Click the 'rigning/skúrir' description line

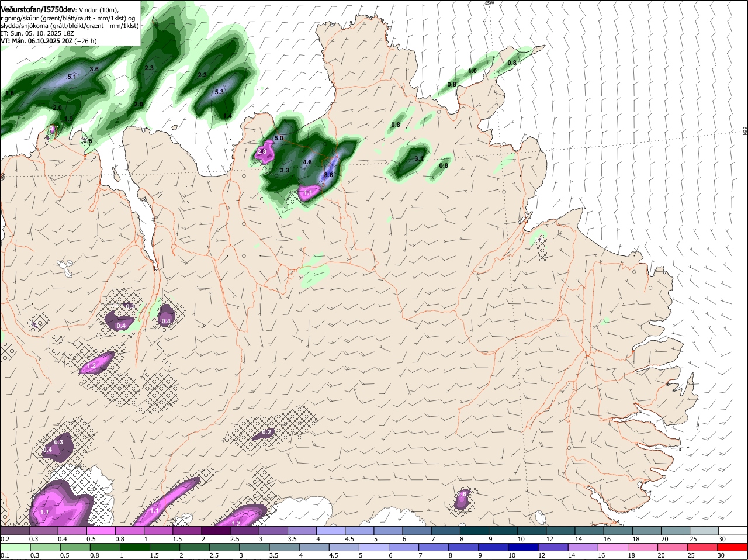pos(68,18)
